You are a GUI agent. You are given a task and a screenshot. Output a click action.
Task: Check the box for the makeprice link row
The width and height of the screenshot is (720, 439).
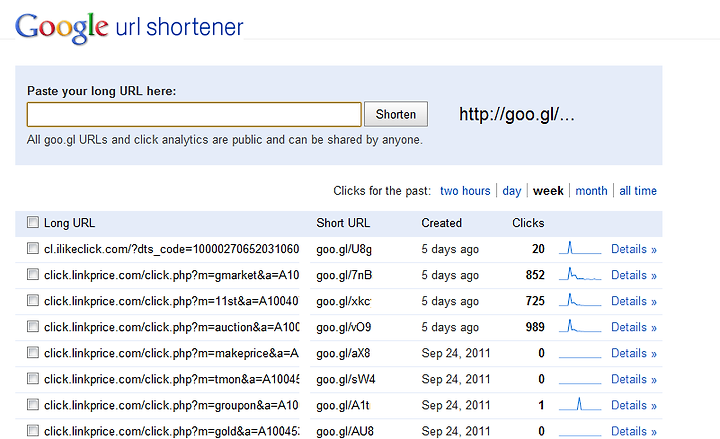33,353
